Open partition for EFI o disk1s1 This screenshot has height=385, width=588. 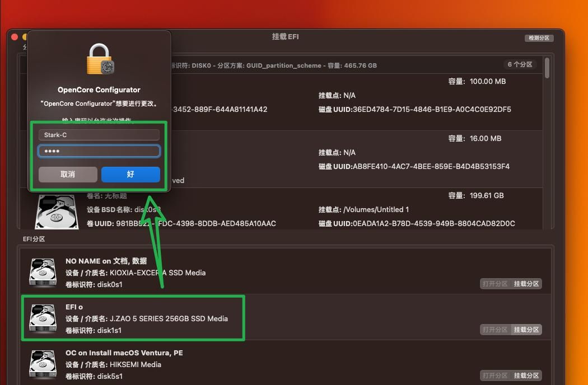(x=495, y=330)
